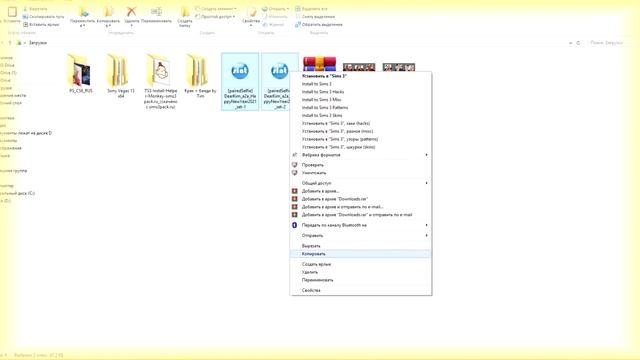Click the search Загрузки input field

(x=606, y=43)
